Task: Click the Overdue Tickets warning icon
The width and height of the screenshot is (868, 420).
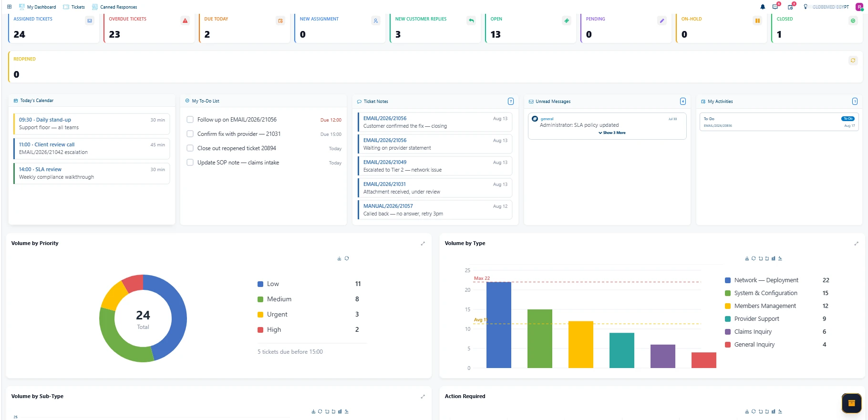Action: pos(185,20)
